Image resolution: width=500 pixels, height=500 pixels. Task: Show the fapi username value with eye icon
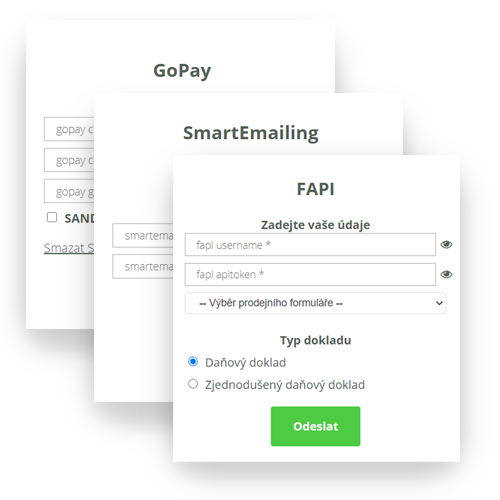click(446, 245)
